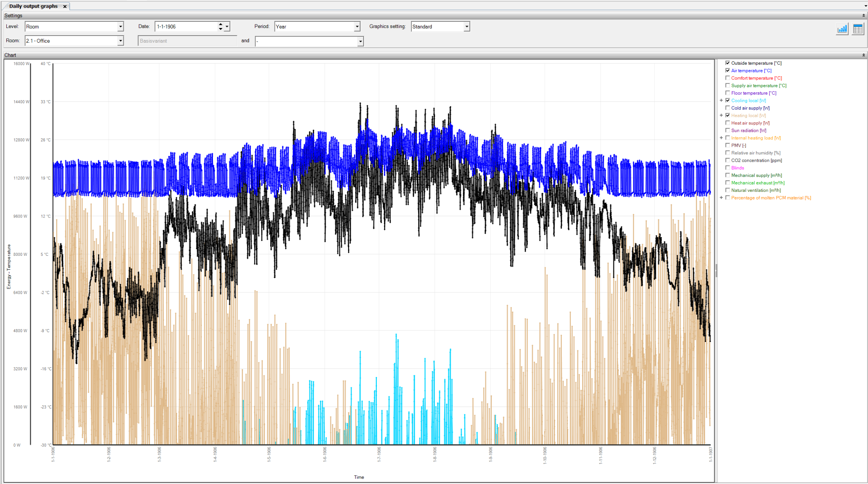Increment the date with up arrow
This screenshot has height=484, width=868.
click(220, 24)
